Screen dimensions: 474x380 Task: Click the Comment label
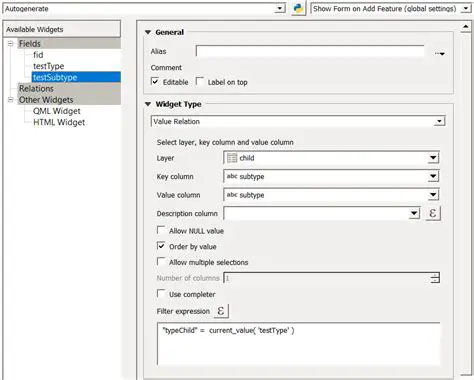point(166,68)
